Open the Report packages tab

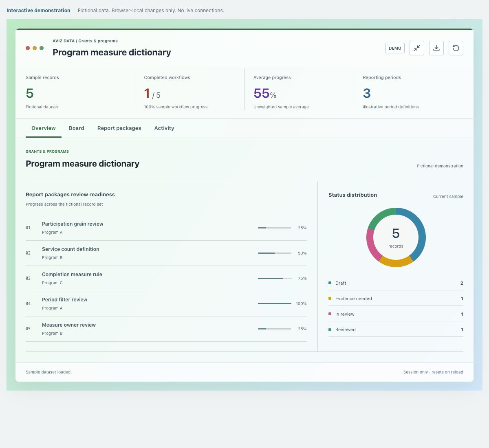(119, 128)
